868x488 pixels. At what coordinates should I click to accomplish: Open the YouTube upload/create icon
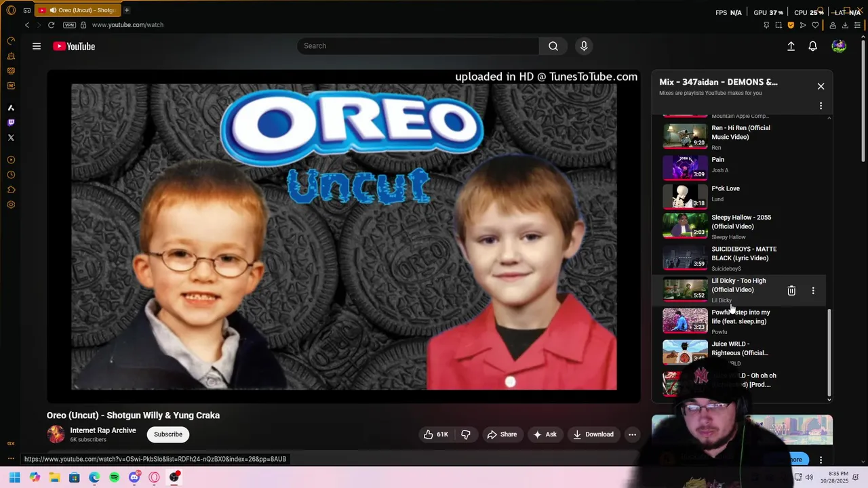(791, 46)
